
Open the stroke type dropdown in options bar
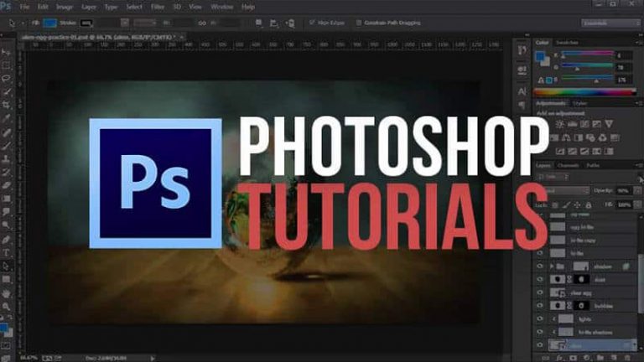point(145,23)
